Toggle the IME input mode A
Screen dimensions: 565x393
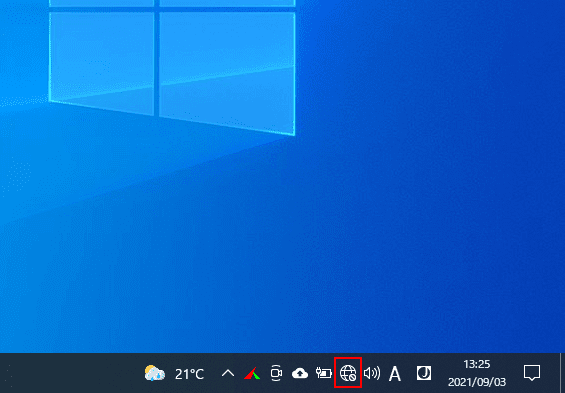(x=395, y=374)
